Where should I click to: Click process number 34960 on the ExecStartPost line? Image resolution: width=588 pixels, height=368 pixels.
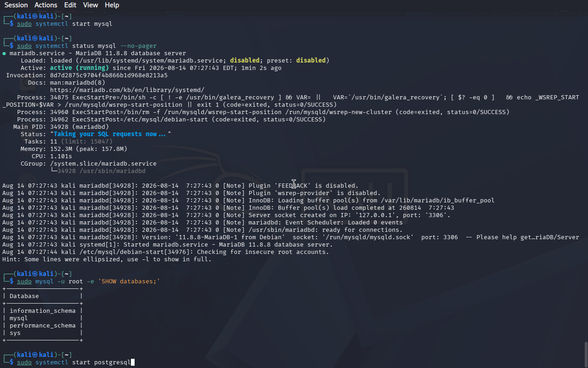click(59, 112)
